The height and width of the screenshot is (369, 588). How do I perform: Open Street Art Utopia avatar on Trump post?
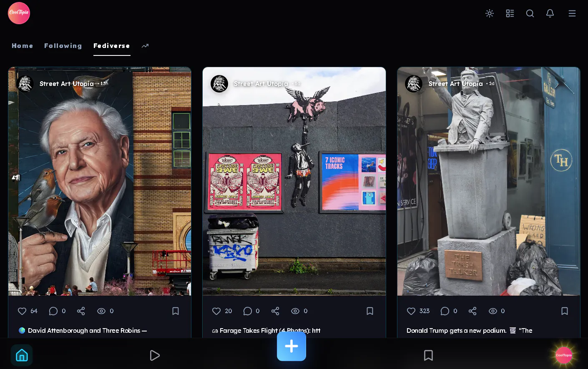coord(414,83)
